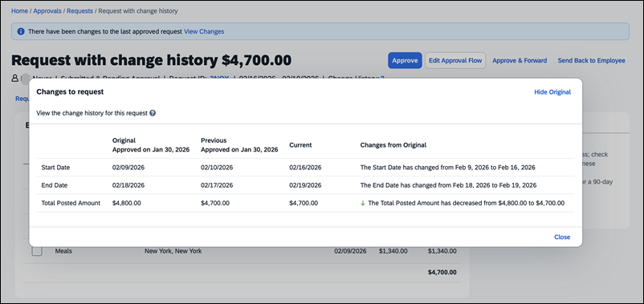
Task: Click the Original start date 02/09/2026
Action: (128, 168)
